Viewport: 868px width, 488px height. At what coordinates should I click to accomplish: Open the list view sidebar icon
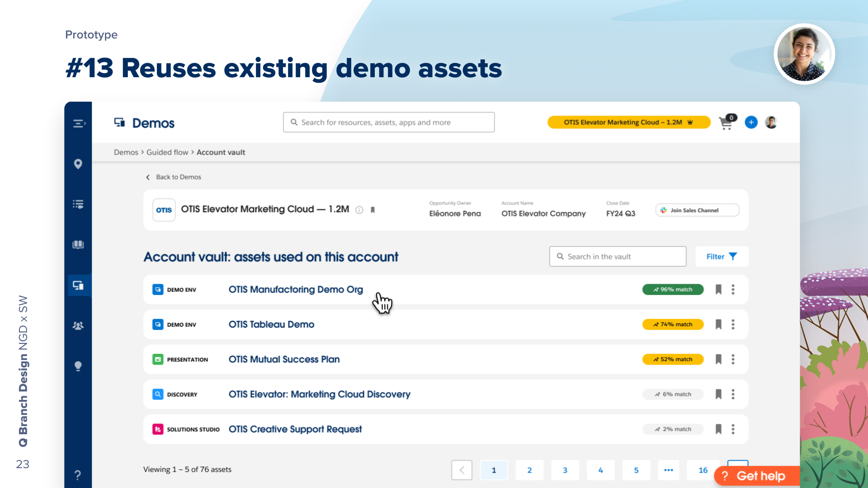pyautogui.click(x=78, y=204)
